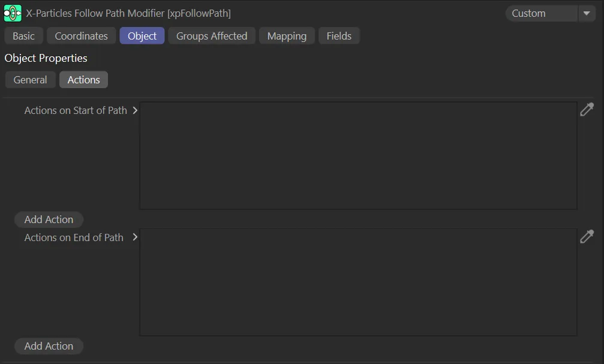Switch to the Basic tab
The height and width of the screenshot is (364, 604).
coord(24,36)
